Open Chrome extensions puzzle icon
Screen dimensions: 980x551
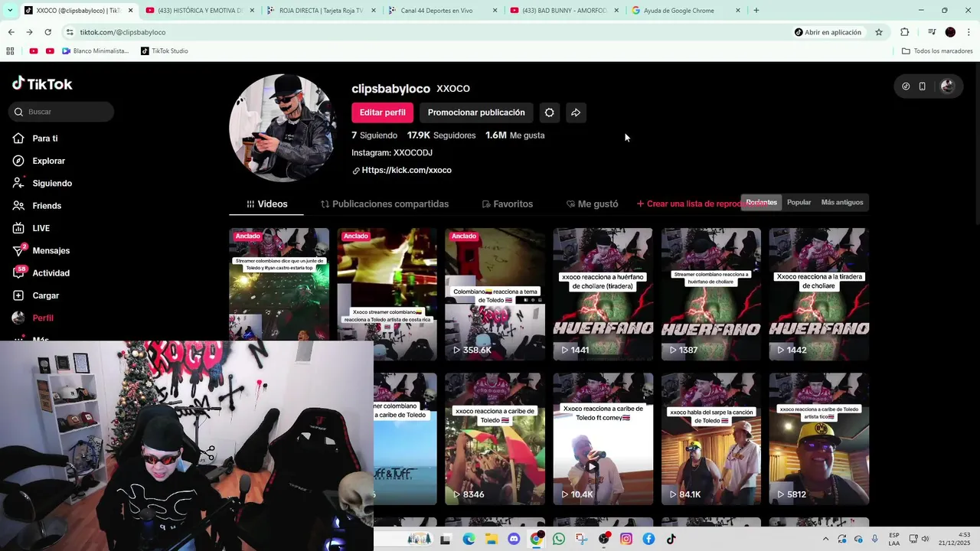coord(904,32)
